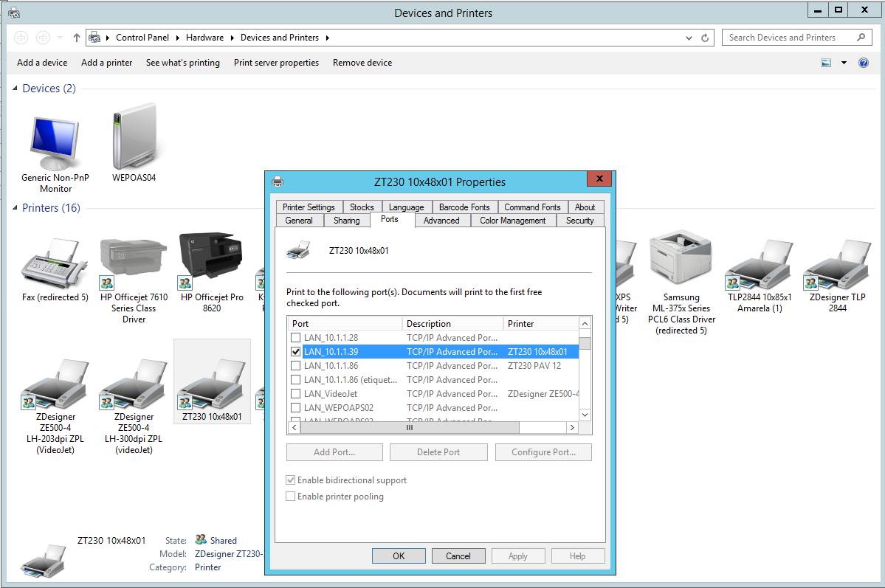Click Print server properties
Image resolution: width=885 pixels, height=588 pixels.
(x=277, y=63)
